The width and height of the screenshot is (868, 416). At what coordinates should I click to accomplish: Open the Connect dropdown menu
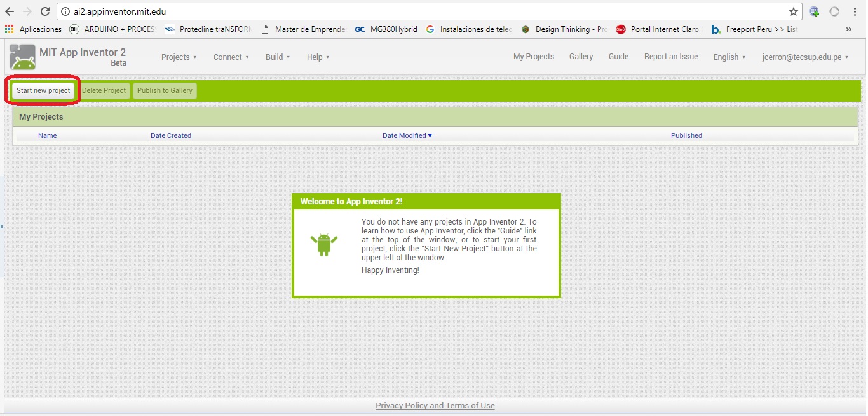(231, 57)
